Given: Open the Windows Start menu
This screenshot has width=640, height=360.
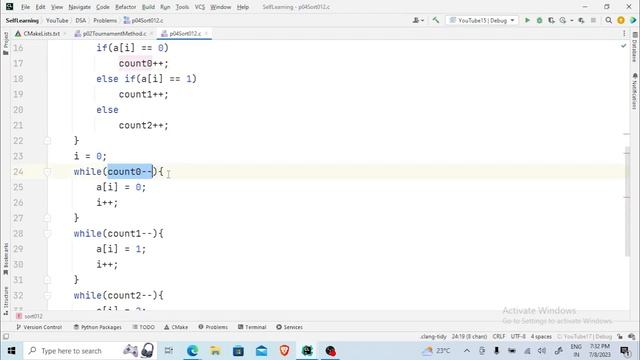Looking at the screenshot, I should pos(11,351).
